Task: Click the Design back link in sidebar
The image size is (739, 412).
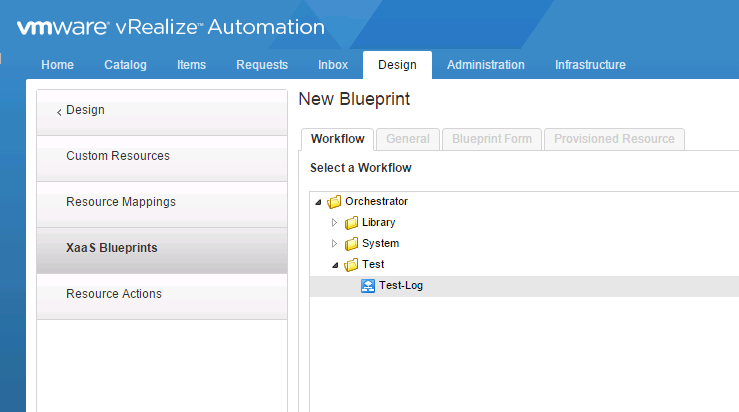Action: pyautogui.click(x=85, y=110)
